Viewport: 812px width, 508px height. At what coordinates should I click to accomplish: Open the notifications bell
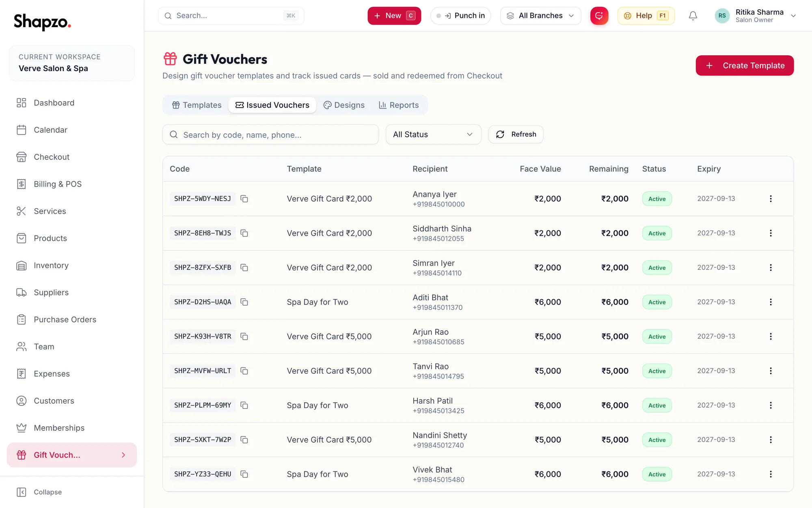pyautogui.click(x=693, y=16)
